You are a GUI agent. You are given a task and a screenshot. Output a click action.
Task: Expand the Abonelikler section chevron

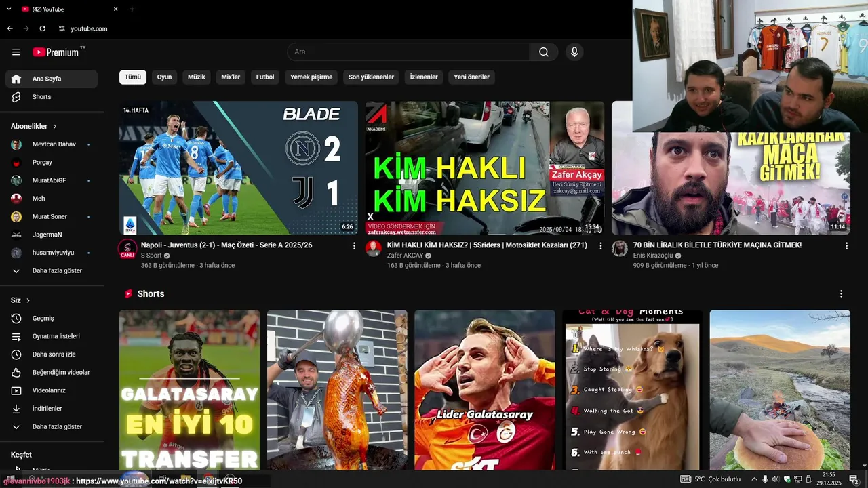pyautogui.click(x=55, y=126)
